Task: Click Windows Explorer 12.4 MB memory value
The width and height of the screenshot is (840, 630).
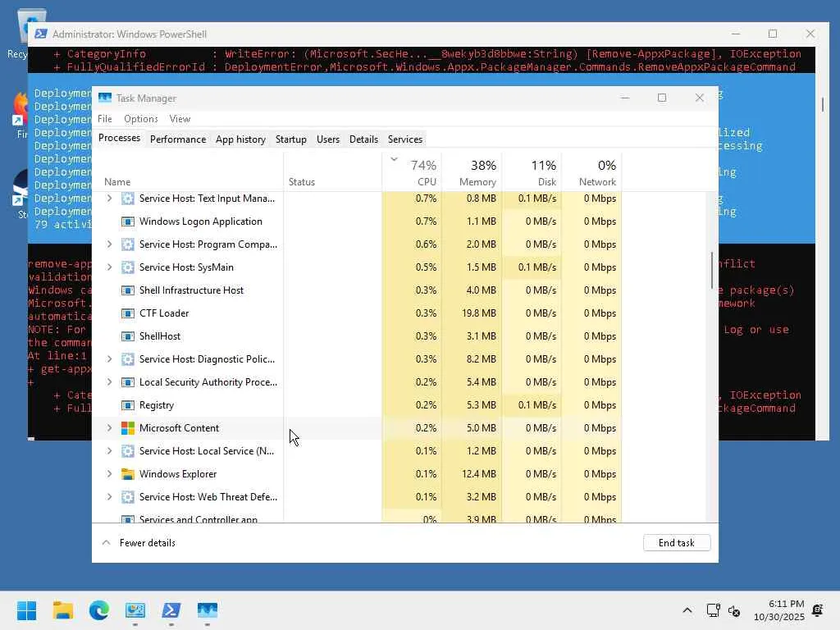Action: pyautogui.click(x=479, y=475)
